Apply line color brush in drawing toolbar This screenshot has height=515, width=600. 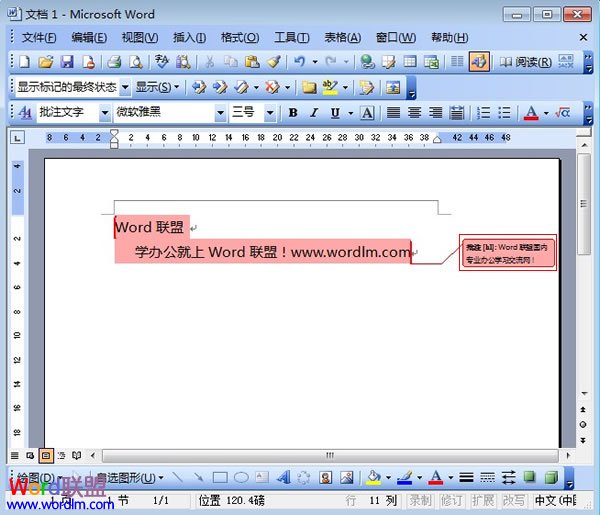(x=405, y=477)
